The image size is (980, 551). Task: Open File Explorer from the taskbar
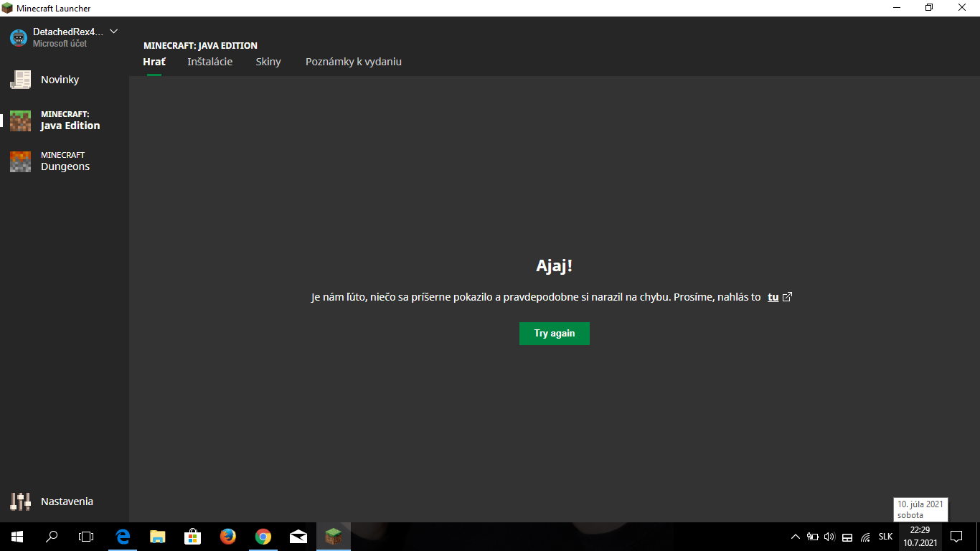[158, 537]
